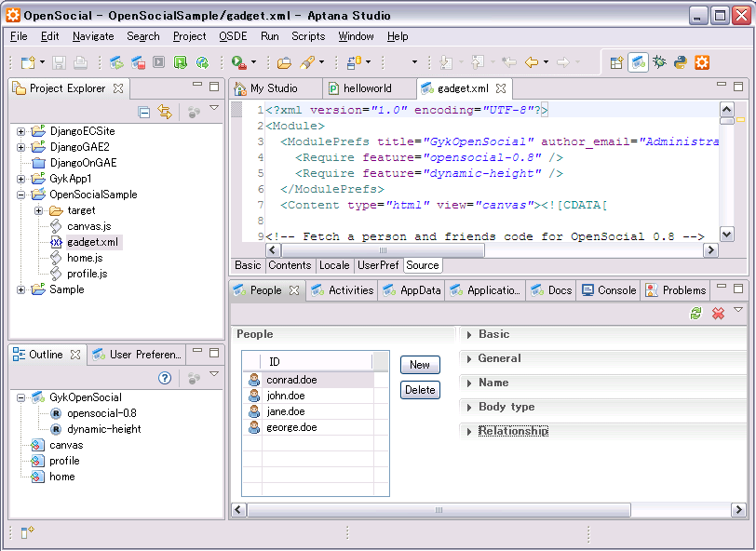
Task: Click the Delete person button
Action: point(420,390)
